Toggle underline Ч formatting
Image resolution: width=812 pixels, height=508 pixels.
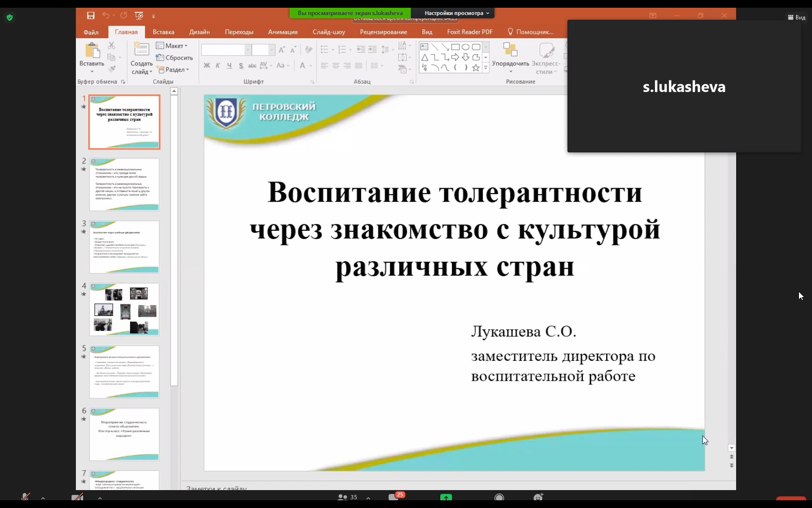(x=229, y=65)
